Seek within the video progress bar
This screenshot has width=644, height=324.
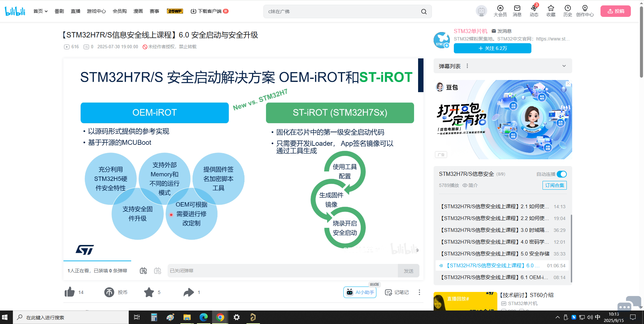point(243,261)
